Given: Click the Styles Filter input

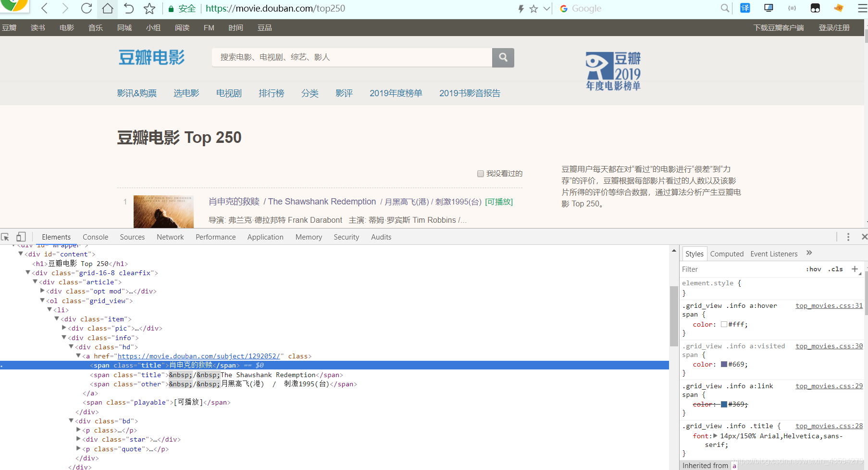Looking at the screenshot, I should (740, 269).
